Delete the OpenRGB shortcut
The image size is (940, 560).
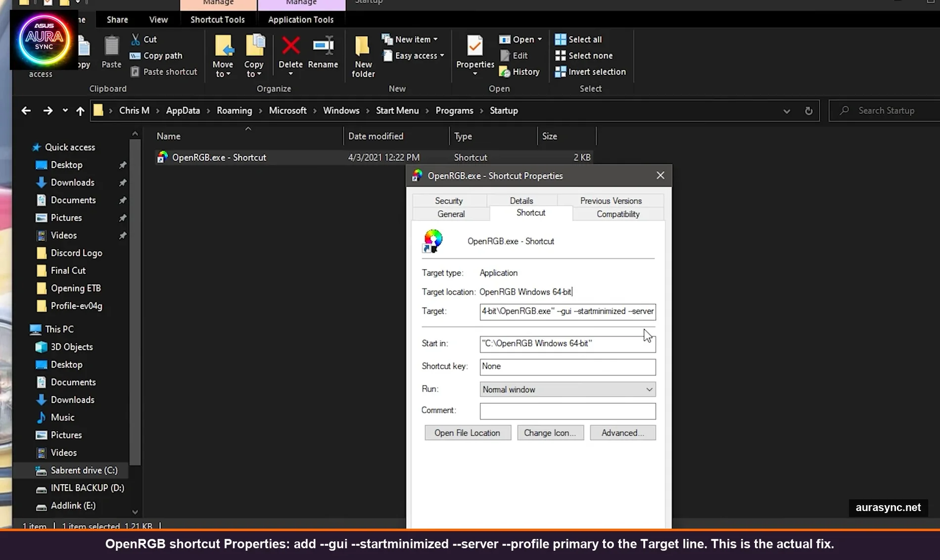pyautogui.click(x=290, y=54)
